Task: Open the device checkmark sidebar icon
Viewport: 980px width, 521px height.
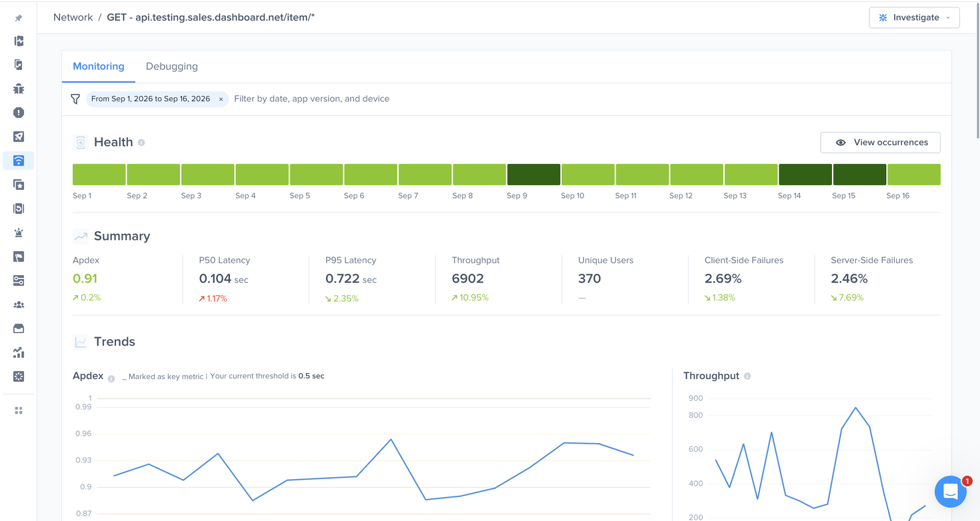Action: coord(19,65)
